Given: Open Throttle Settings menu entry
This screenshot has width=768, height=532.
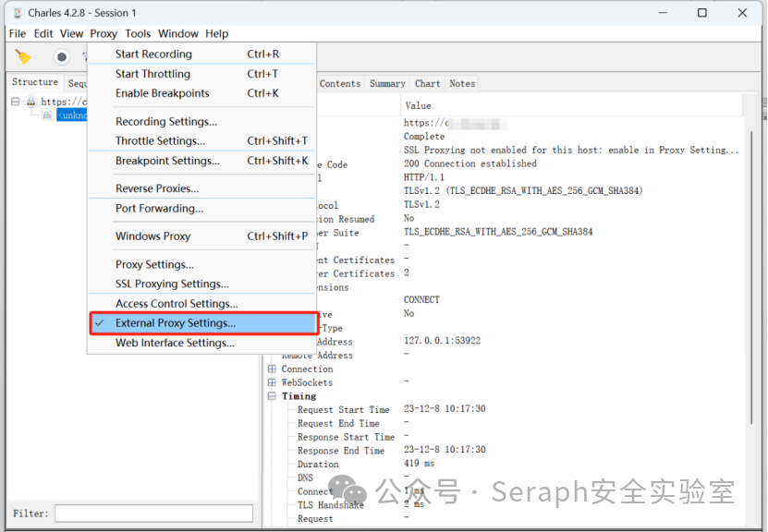Looking at the screenshot, I should click(202, 141).
